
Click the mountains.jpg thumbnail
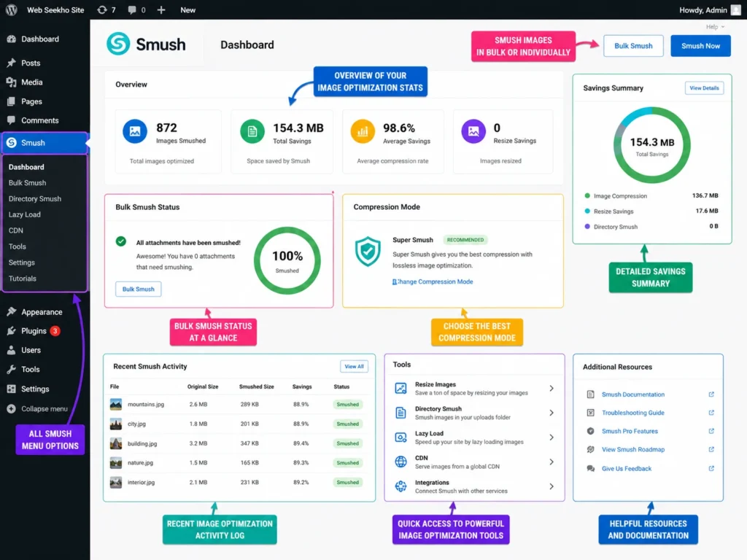point(116,404)
